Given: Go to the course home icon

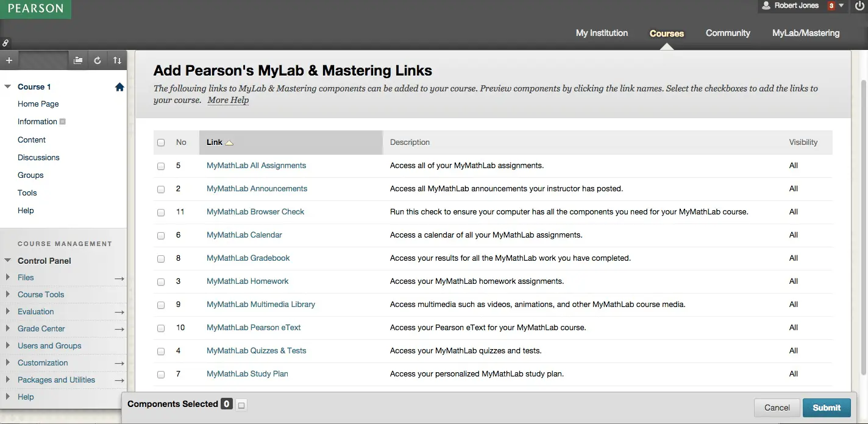Looking at the screenshot, I should point(119,87).
